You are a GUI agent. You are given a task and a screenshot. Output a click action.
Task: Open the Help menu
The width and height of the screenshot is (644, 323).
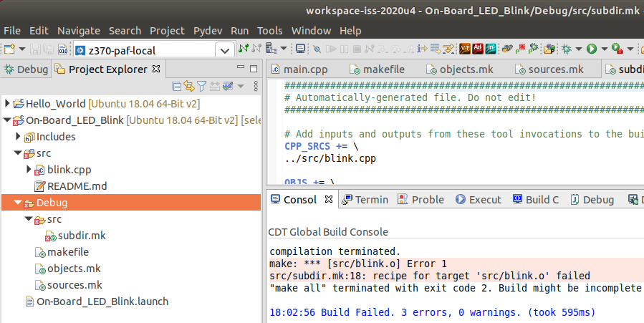[350, 31]
